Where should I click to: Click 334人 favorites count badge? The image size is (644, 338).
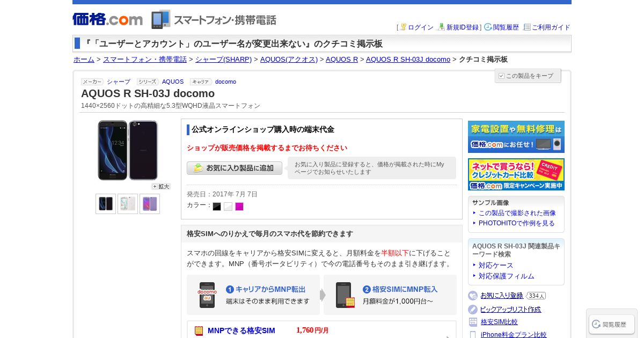tap(536, 296)
